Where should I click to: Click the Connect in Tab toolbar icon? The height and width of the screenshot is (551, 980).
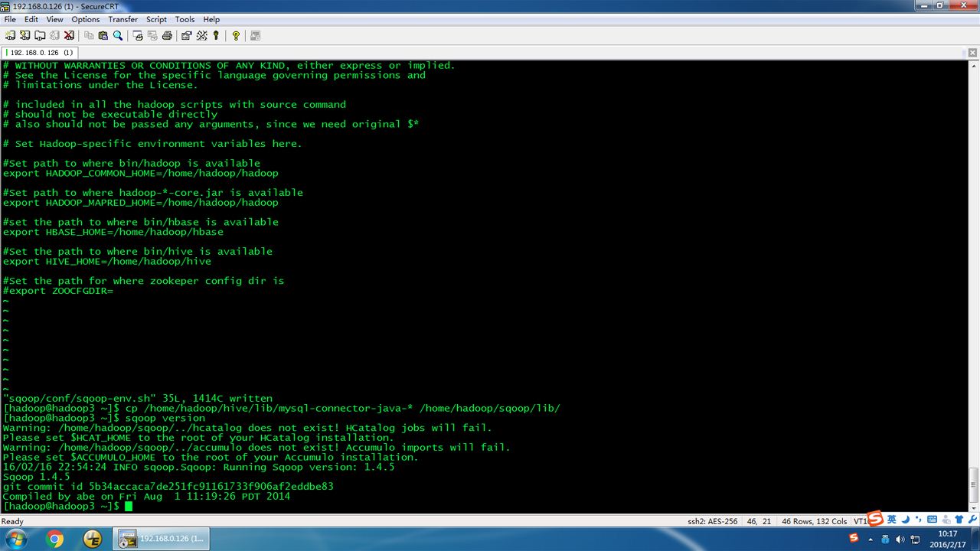point(39,35)
